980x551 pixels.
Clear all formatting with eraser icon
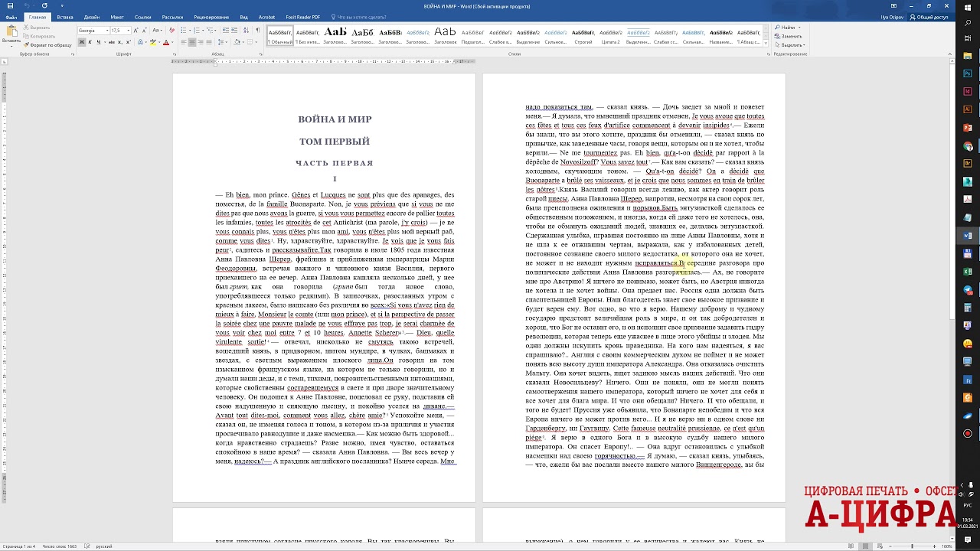coord(171,31)
